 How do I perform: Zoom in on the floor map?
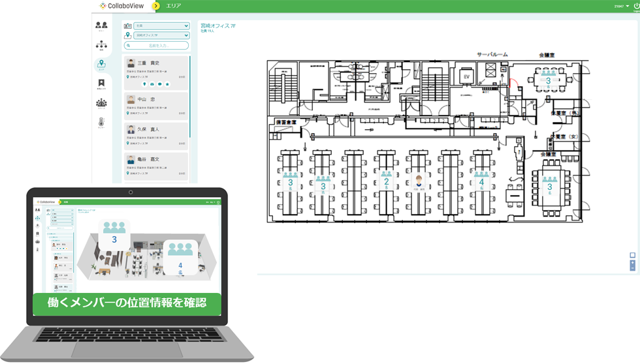coord(632,263)
